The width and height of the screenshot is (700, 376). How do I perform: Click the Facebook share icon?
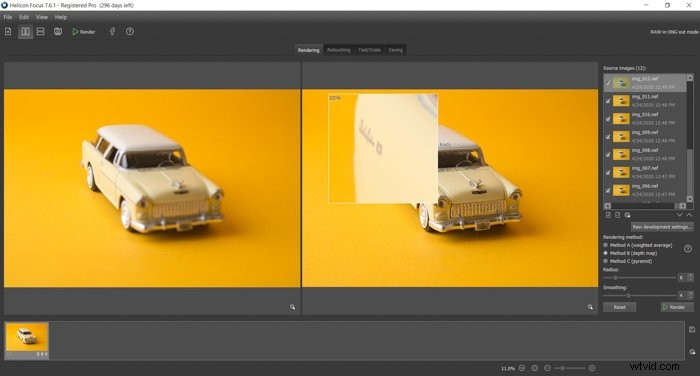112,32
